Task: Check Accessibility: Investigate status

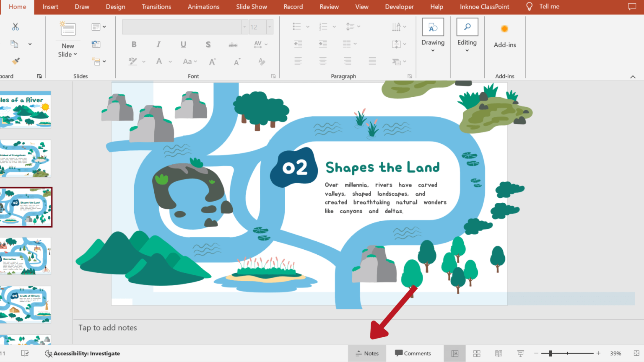Action: (x=82, y=353)
